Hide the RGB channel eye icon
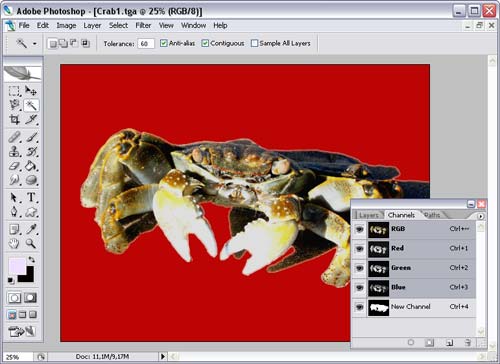Screen dimensions: 500x364 click(x=359, y=229)
